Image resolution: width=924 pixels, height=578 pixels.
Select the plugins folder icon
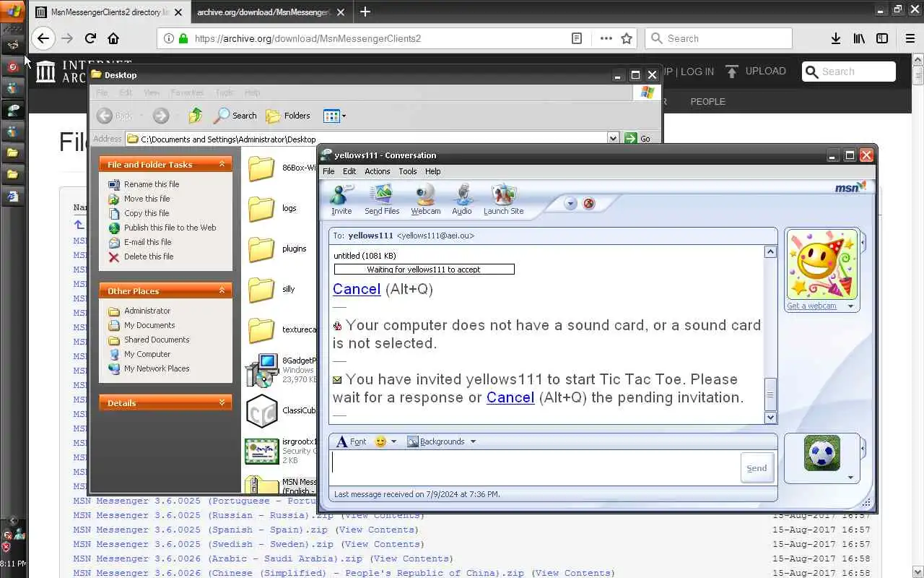pyautogui.click(x=261, y=249)
